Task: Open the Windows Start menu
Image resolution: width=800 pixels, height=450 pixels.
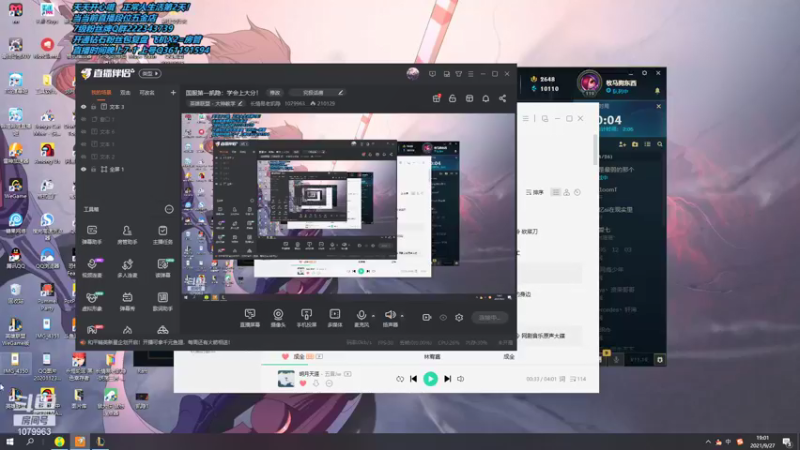Action: [x=10, y=442]
